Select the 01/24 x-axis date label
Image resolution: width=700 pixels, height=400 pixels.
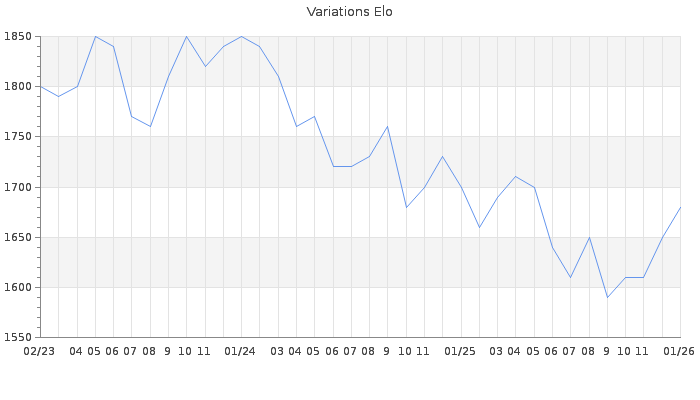(240, 352)
